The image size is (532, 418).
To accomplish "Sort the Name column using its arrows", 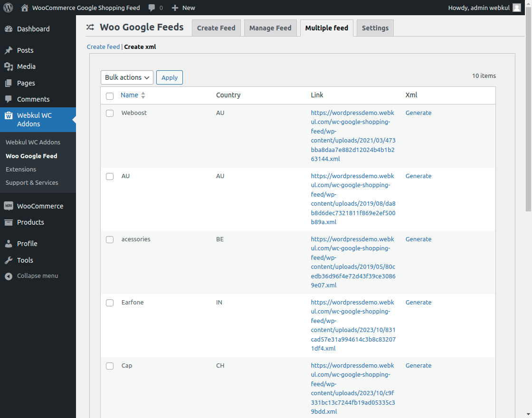I will [x=142, y=95].
